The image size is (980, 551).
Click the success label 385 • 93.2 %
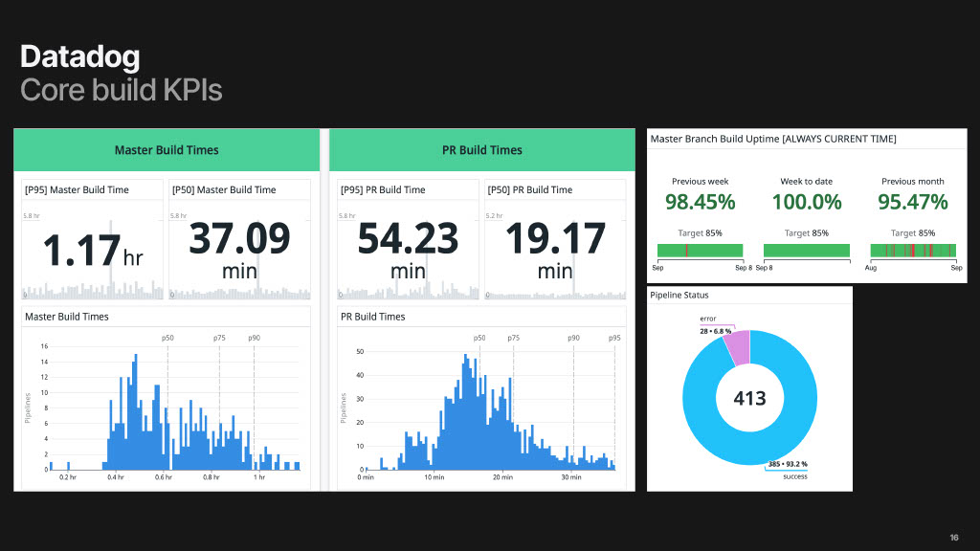[788, 464]
